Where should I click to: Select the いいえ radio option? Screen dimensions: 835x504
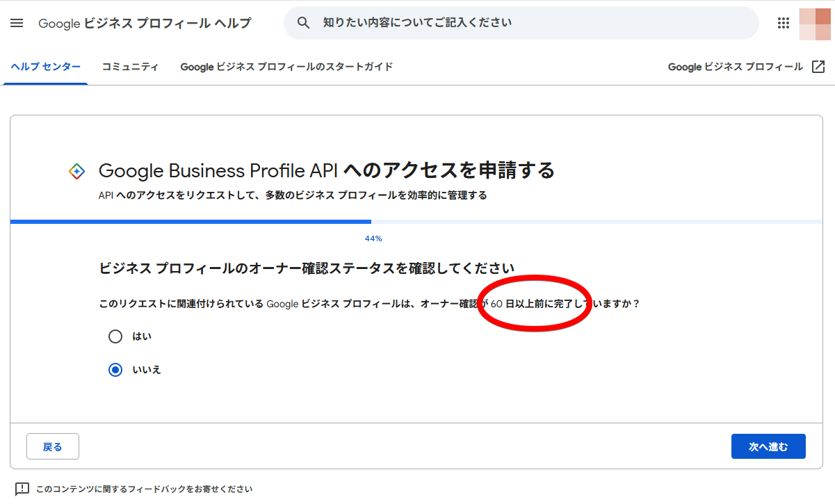pos(115,370)
